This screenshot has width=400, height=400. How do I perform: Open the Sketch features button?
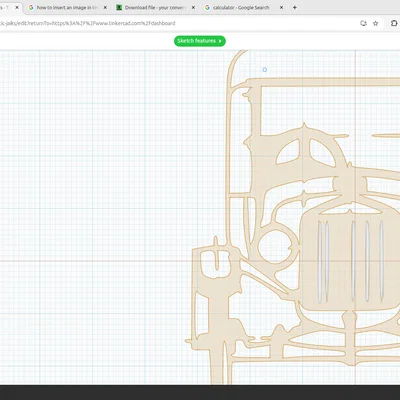pos(200,41)
